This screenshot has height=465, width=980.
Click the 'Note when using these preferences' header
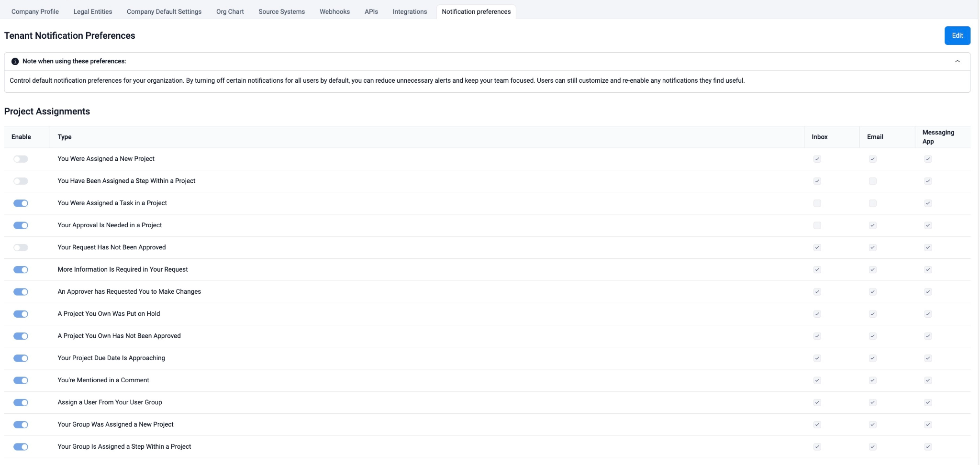pyautogui.click(x=74, y=61)
